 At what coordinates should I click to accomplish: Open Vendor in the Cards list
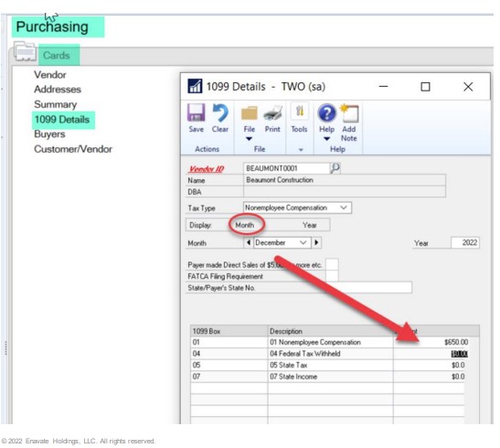coord(50,75)
